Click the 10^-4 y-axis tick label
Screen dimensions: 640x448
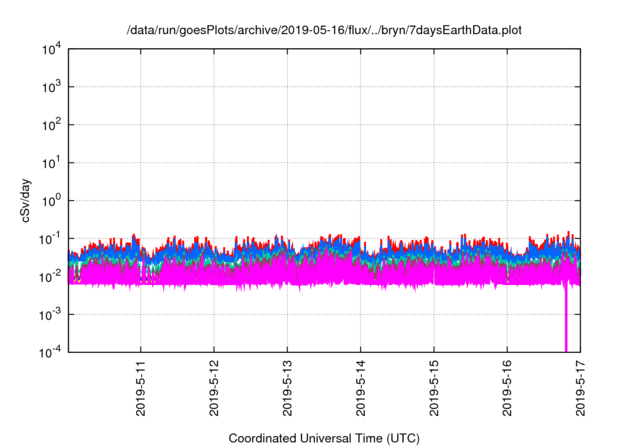[x=50, y=352]
